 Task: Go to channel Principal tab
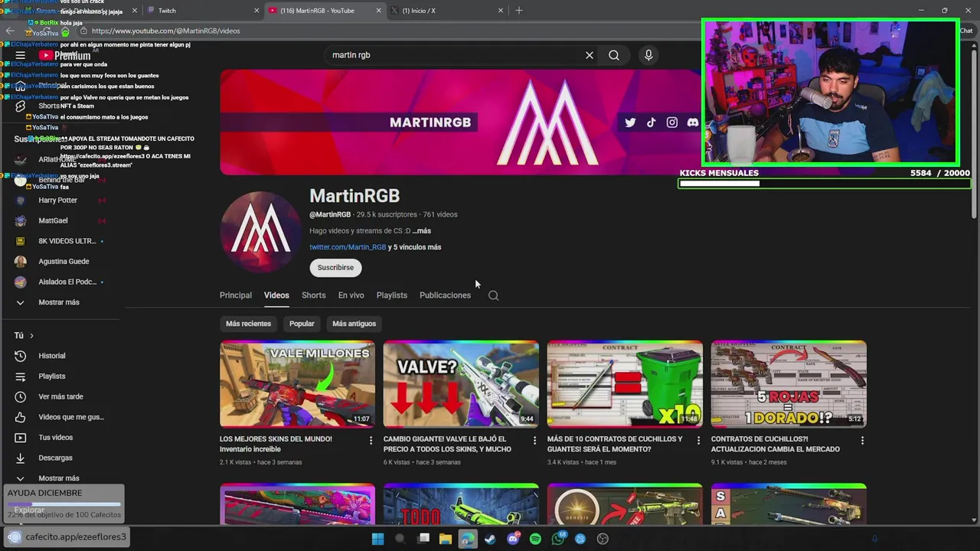tap(236, 295)
